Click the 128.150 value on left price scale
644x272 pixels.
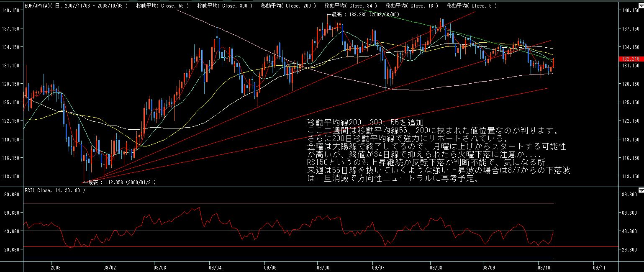coord(10,84)
